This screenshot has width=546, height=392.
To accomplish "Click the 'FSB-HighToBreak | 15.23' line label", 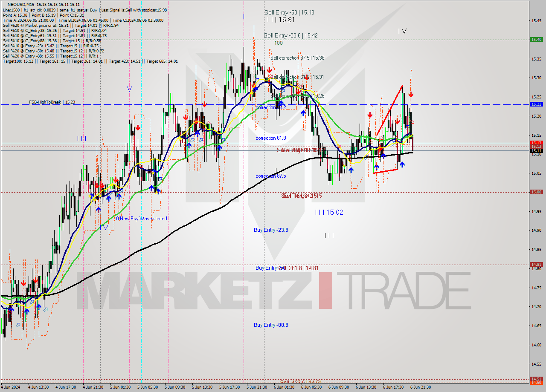I will click(52, 102).
